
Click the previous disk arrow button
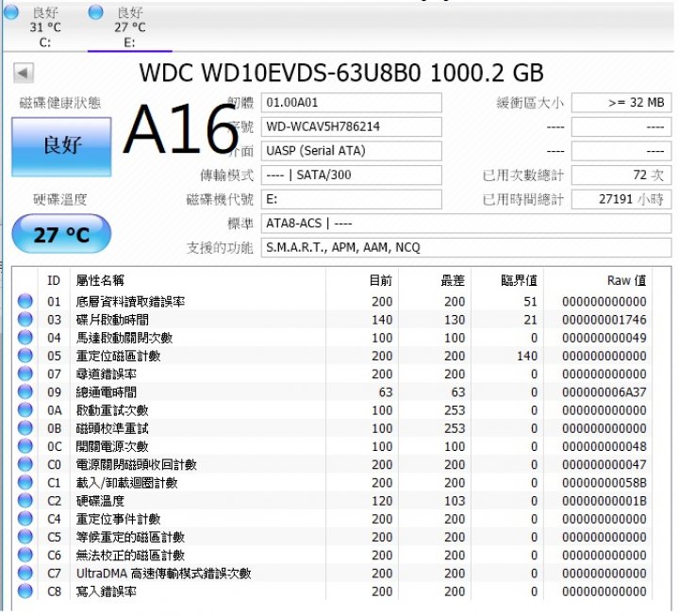[24, 73]
